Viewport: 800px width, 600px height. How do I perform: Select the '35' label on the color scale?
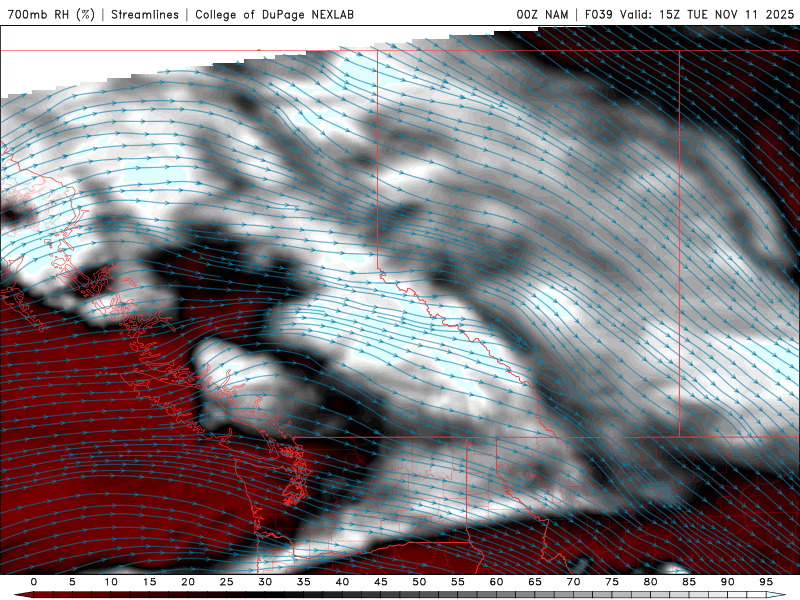pyautogui.click(x=304, y=582)
